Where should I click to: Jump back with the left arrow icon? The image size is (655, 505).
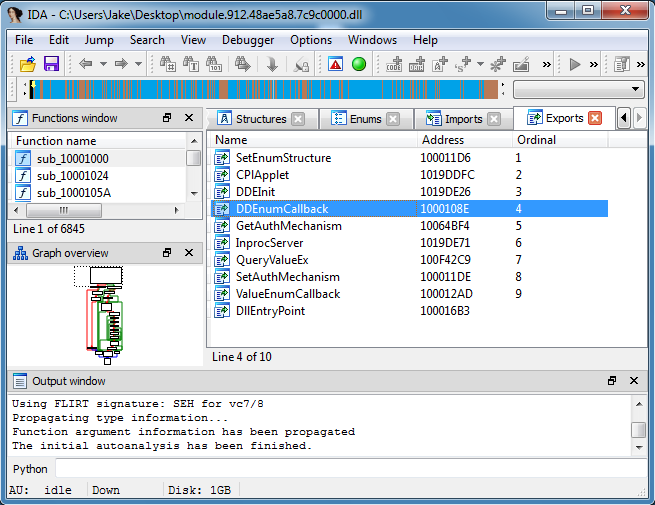pyautogui.click(x=85, y=64)
